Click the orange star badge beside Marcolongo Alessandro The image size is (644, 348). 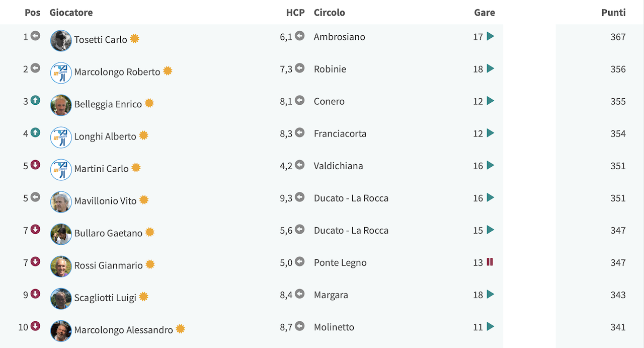(x=180, y=329)
